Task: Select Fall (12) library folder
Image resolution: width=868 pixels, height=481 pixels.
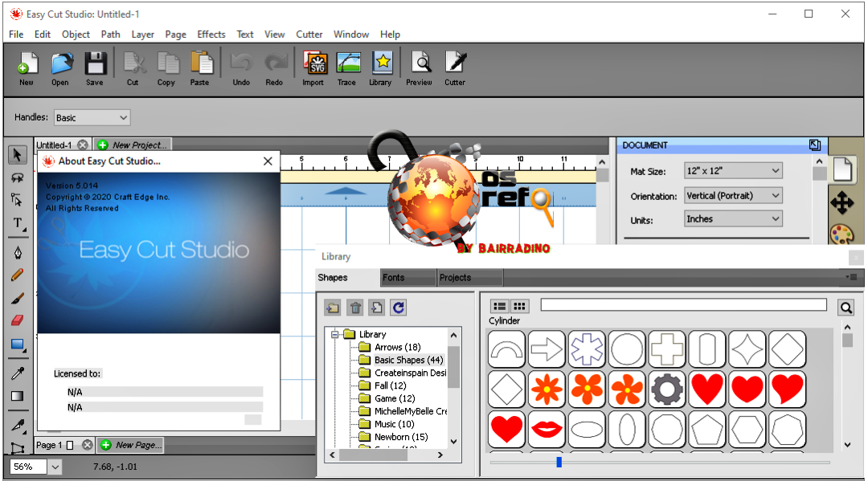Action: point(391,385)
